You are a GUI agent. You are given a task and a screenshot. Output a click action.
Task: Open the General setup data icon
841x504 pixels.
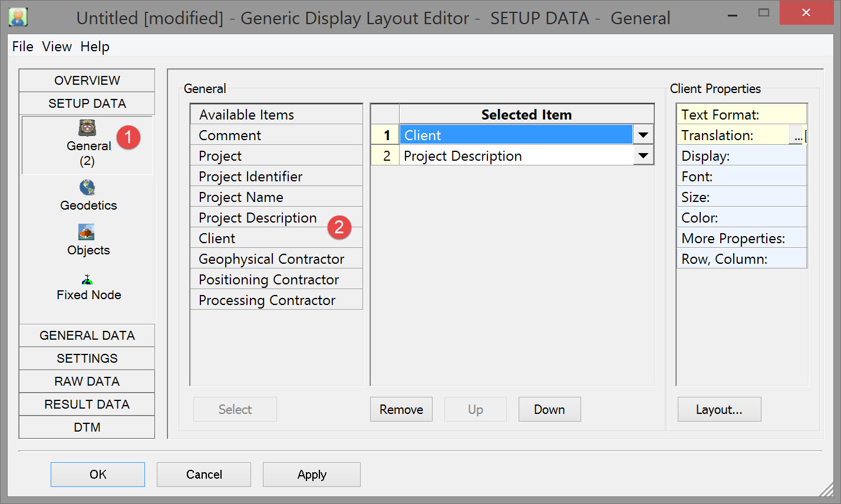pyautogui.click(x=87, y=128)
